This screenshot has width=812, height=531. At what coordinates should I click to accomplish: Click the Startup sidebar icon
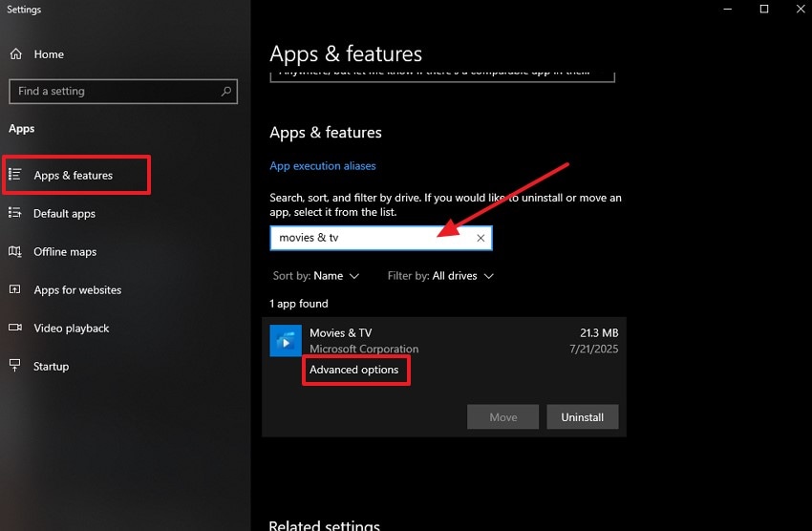coord(15,366)
